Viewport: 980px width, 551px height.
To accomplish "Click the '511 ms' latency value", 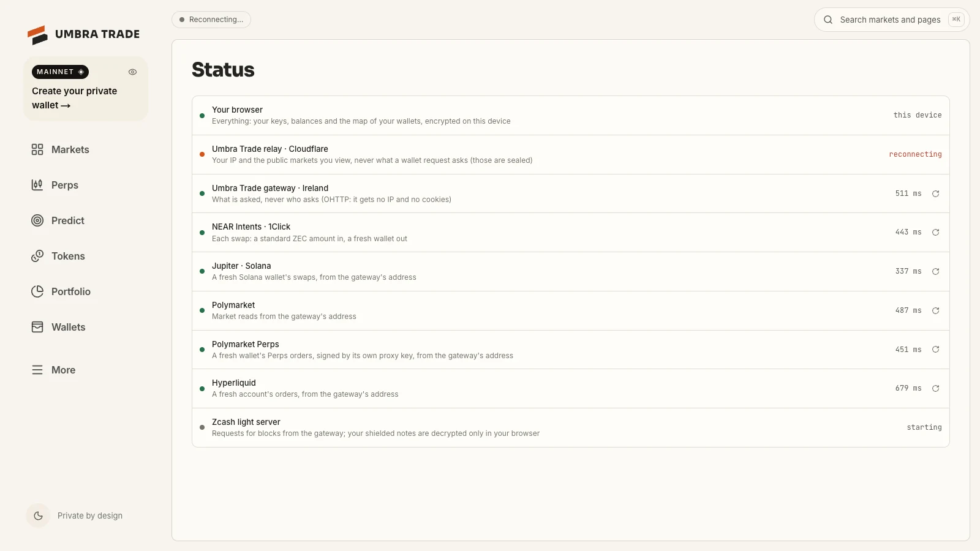I will pyautogui.click(x=908, y=193).
